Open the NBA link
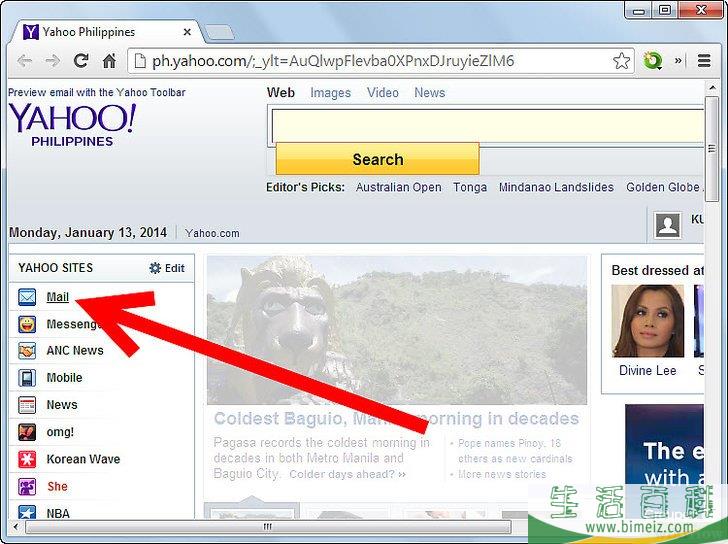 tap(58, 513)
